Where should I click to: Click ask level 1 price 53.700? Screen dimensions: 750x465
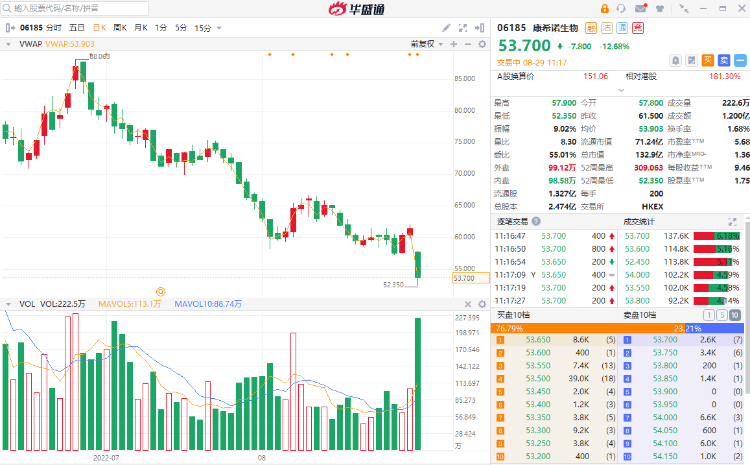click(x=665, y=340)
